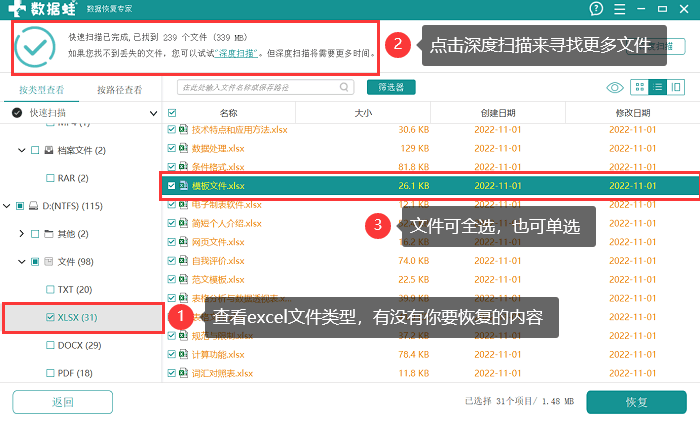Screen dimensions: 700x426
Task: Switch to thumbnail grid view
Action: (639, 87)
